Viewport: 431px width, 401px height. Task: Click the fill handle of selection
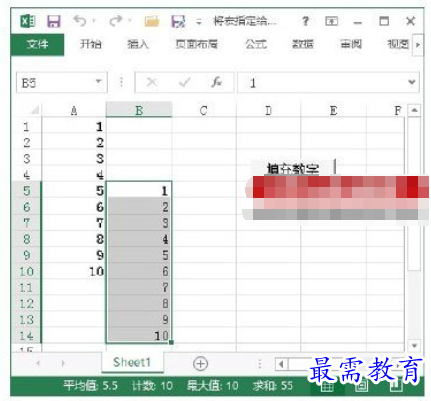pyautogui.click(x=171, y=343)
